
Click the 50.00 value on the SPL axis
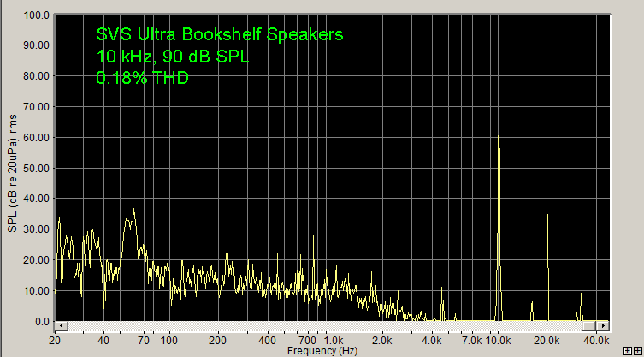click(x=37, y=168)
